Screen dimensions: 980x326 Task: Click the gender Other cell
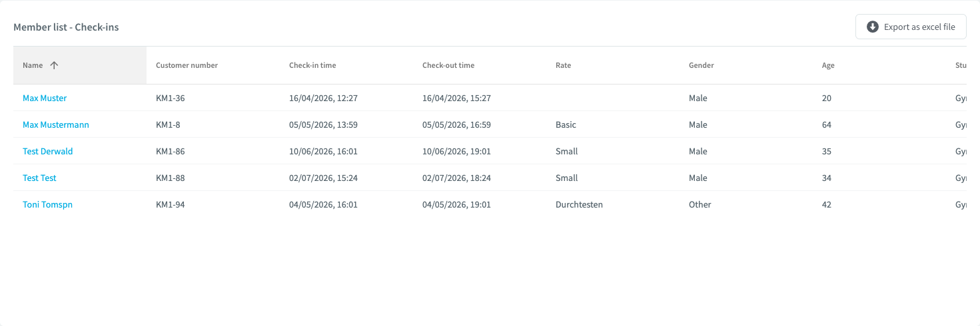pyautogui.click(x=700, y=204)
